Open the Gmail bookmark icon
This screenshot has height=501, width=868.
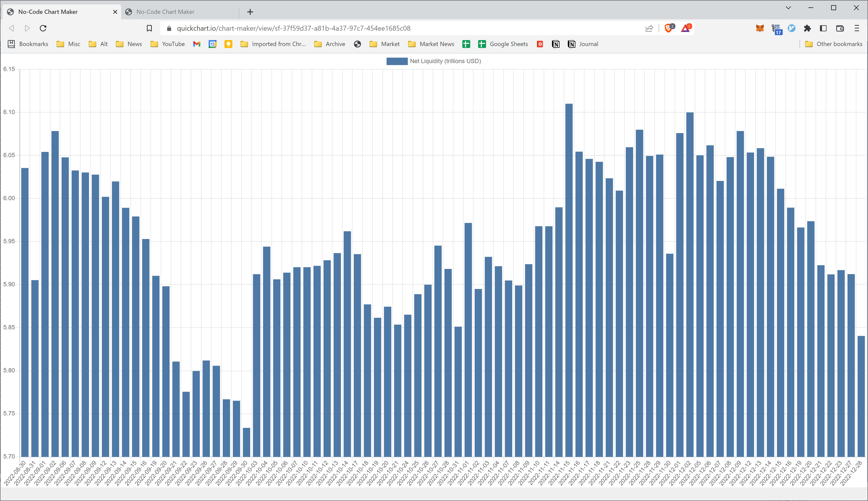tap(197, 44)
